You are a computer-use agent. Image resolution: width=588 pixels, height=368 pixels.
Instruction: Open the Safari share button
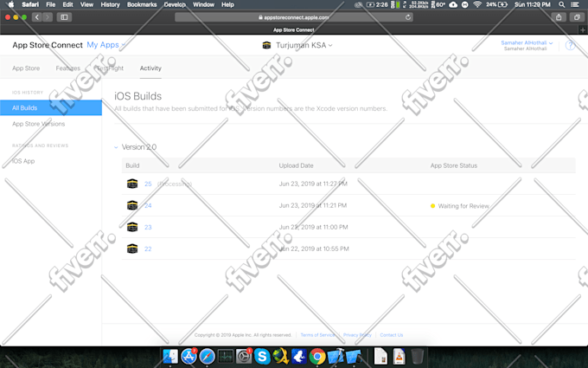click(x=559, y=17)
